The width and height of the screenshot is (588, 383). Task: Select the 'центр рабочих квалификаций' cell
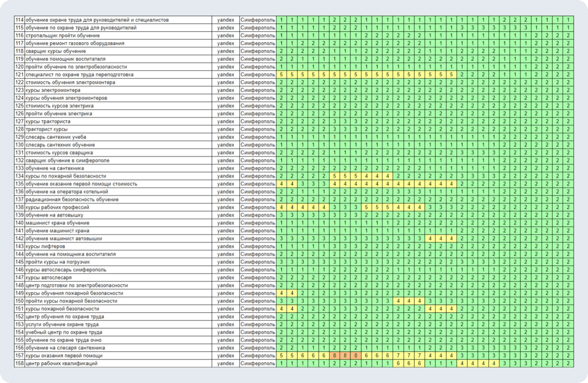pyautogui.click(x=118, y=364)
